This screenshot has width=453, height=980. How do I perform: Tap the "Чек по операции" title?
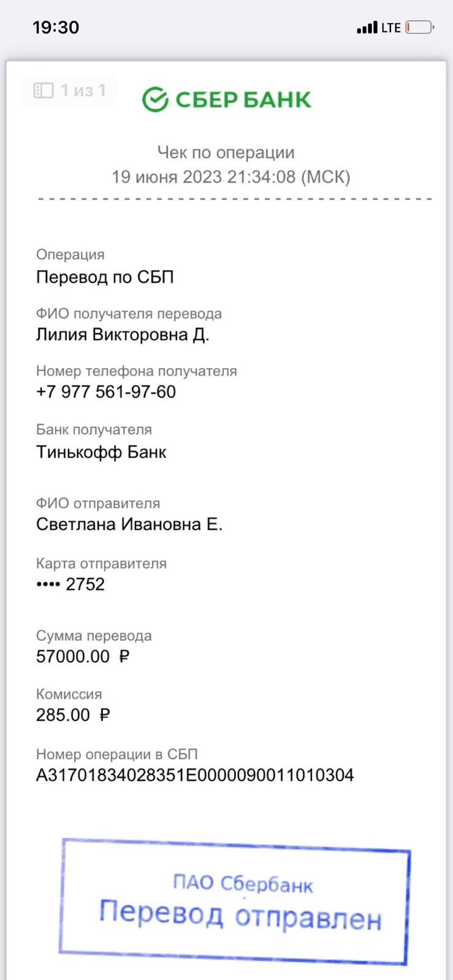[x=226, y=152]
